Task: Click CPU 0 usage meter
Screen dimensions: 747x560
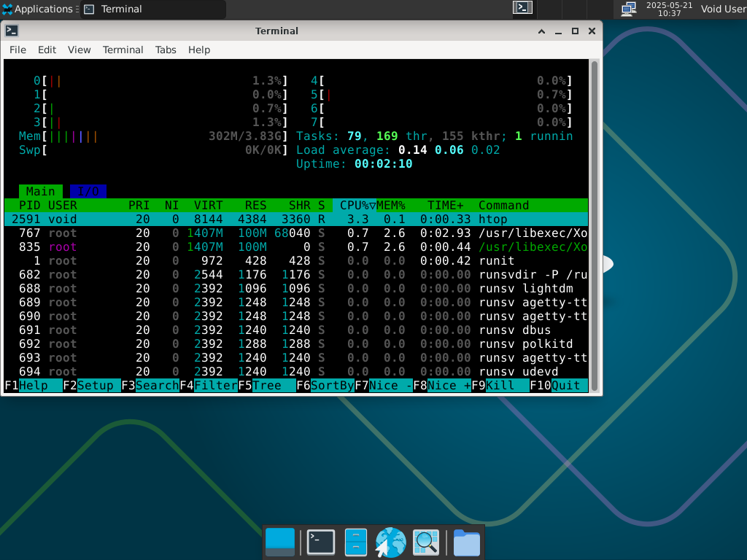Action: [160, 81]
